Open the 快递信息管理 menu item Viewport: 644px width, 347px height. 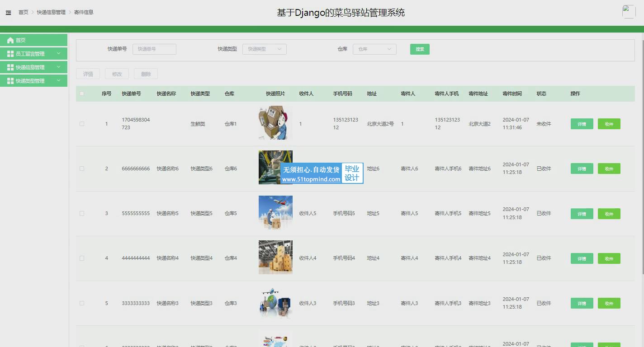pyautogui.click(x=33, y=67)
